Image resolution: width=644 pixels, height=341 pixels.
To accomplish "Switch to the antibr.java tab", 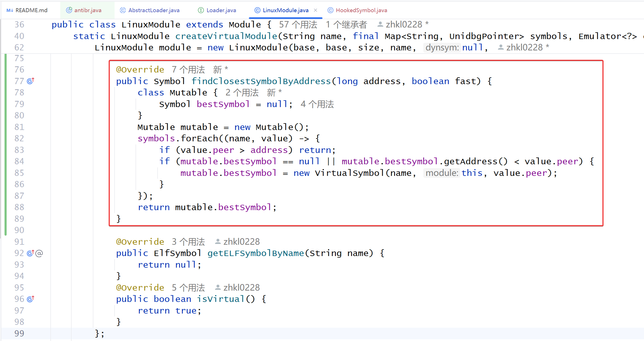I will (88, 10).
